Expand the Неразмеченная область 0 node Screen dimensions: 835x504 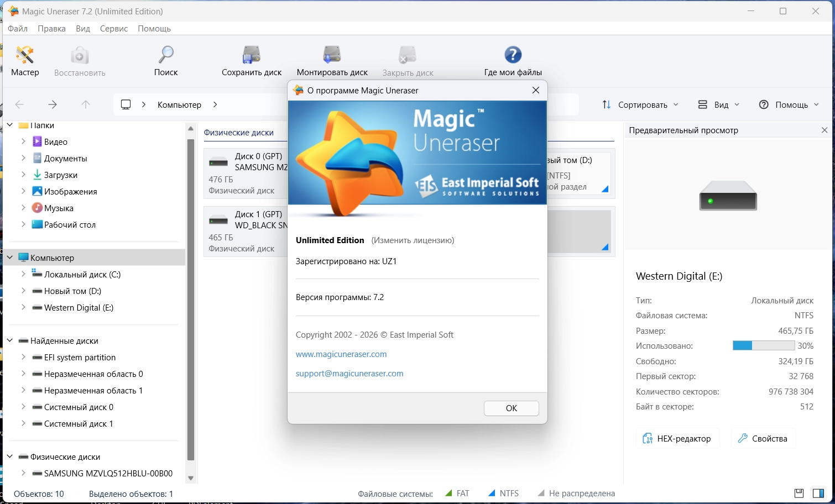coord(23,374)
